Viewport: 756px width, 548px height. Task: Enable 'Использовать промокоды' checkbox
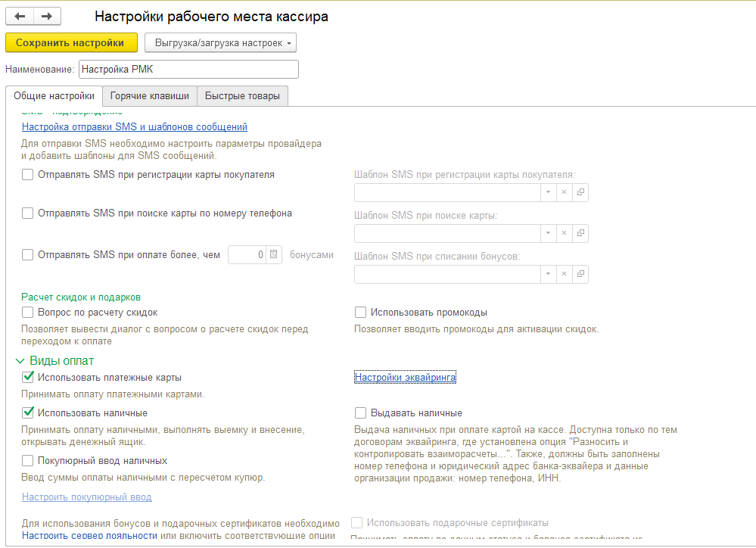pos(360,313)
